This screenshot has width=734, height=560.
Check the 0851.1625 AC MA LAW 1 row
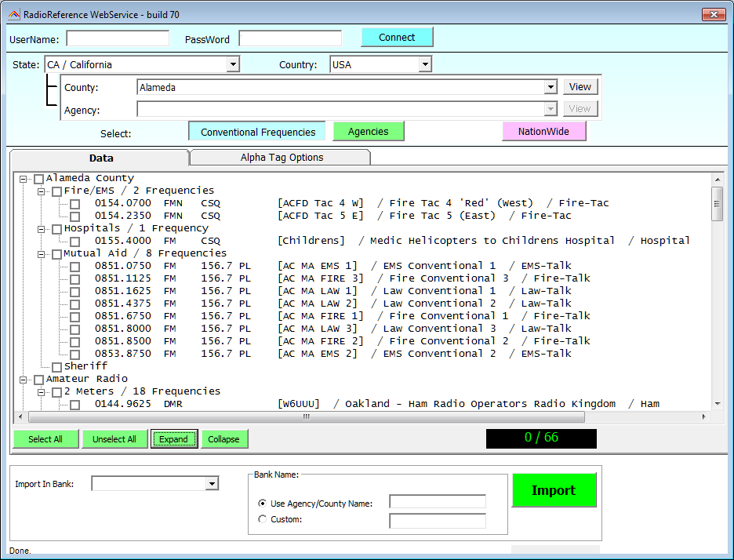(x=75, y=292)
